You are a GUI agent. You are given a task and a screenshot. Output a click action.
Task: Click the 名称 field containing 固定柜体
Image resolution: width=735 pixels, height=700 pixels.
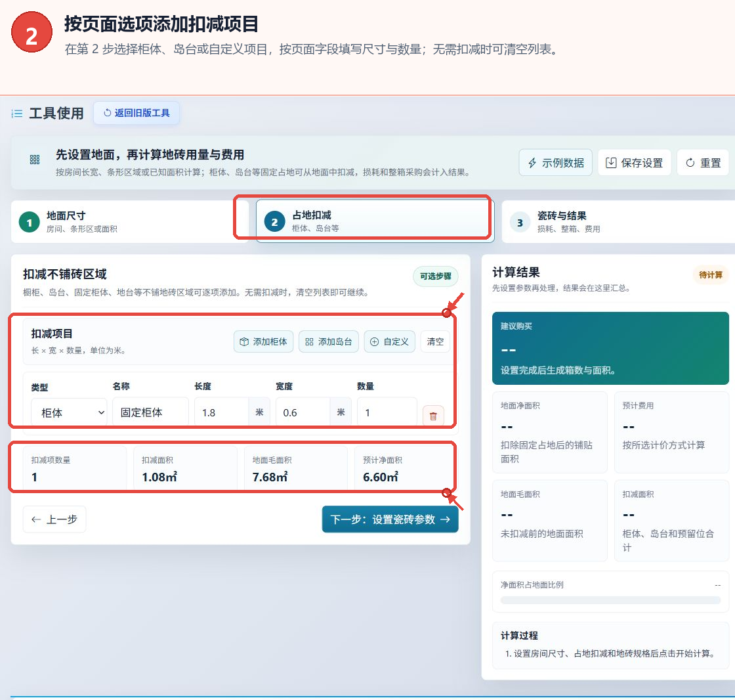tap(150, 412)
